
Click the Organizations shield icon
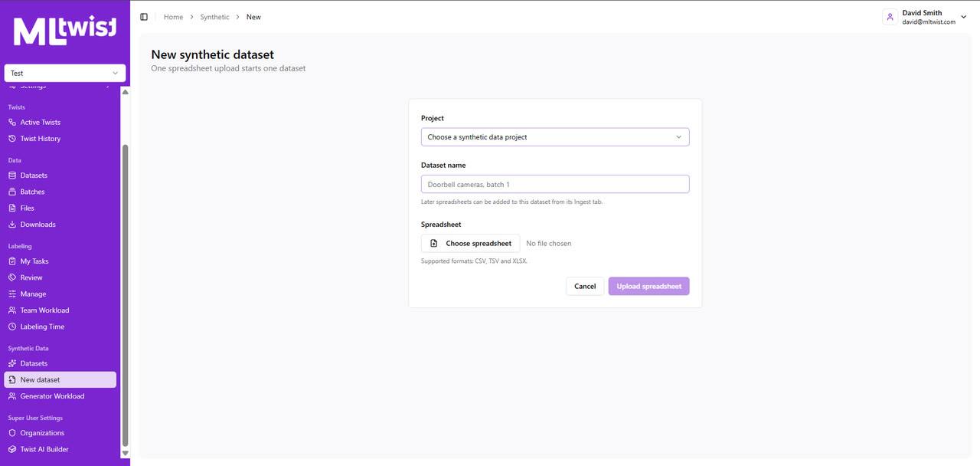(12, 433)
